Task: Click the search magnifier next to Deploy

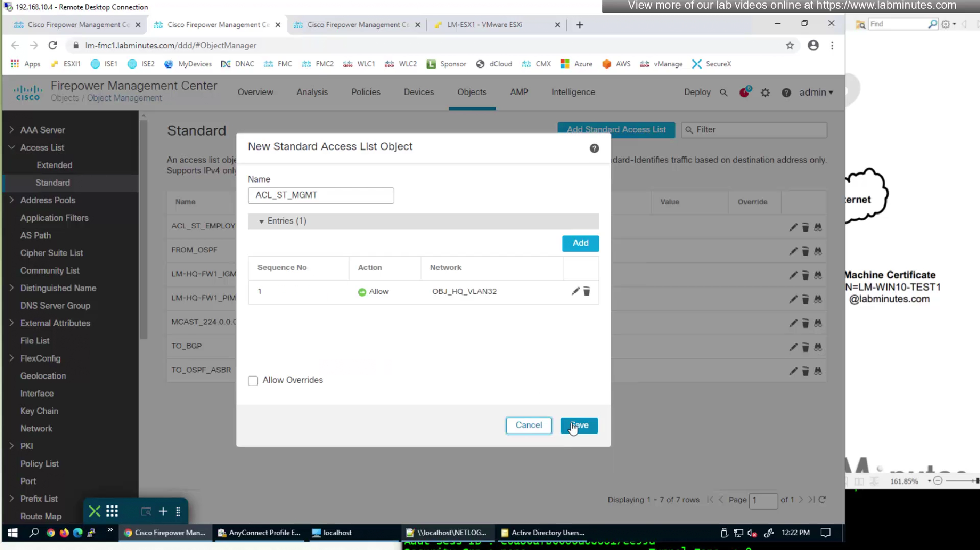Action: coord(723,92)
